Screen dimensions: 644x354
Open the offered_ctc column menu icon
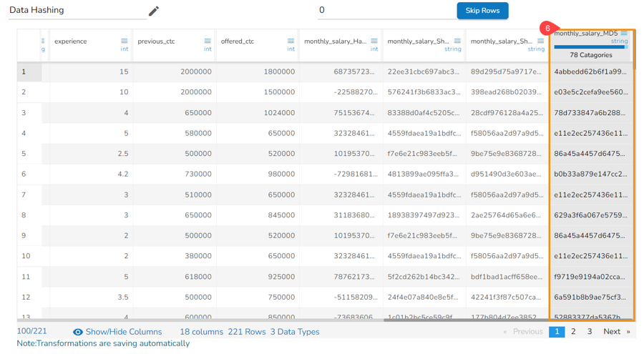(x=291, y=41)
